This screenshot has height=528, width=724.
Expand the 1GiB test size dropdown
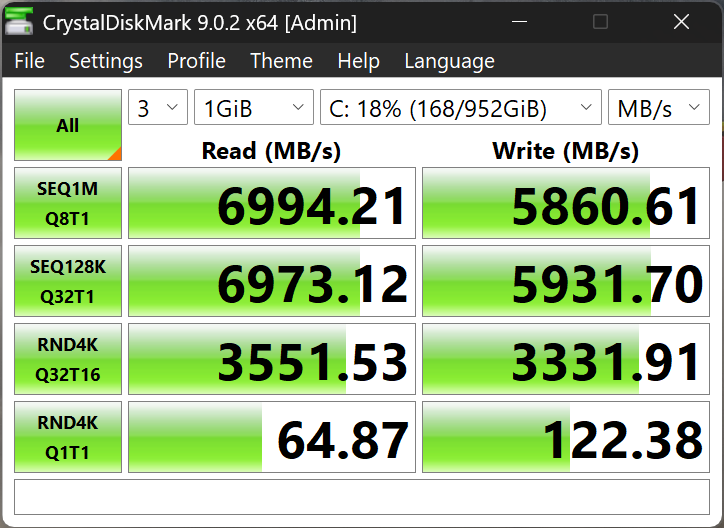254,107
